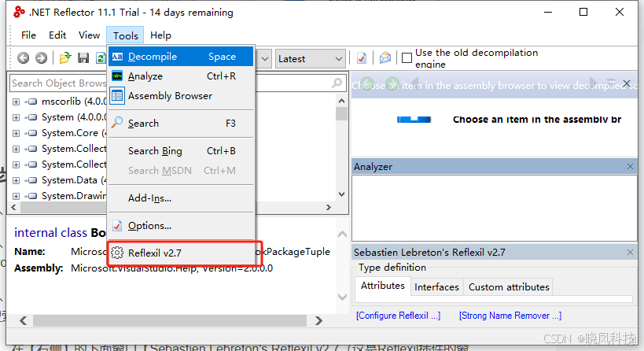The height and width of the screenshot is (351, 644).
Task: Choose Reflexil v2.7 menu entry
Action: click(181, 253)
